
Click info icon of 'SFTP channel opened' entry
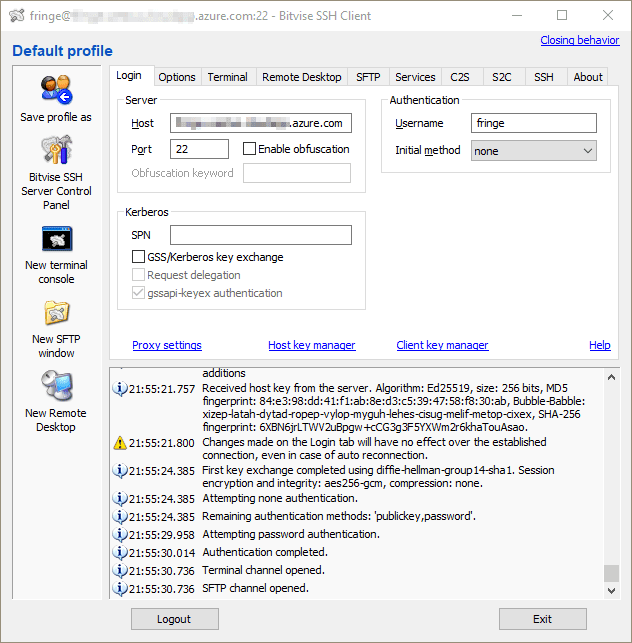click(120, 588)
